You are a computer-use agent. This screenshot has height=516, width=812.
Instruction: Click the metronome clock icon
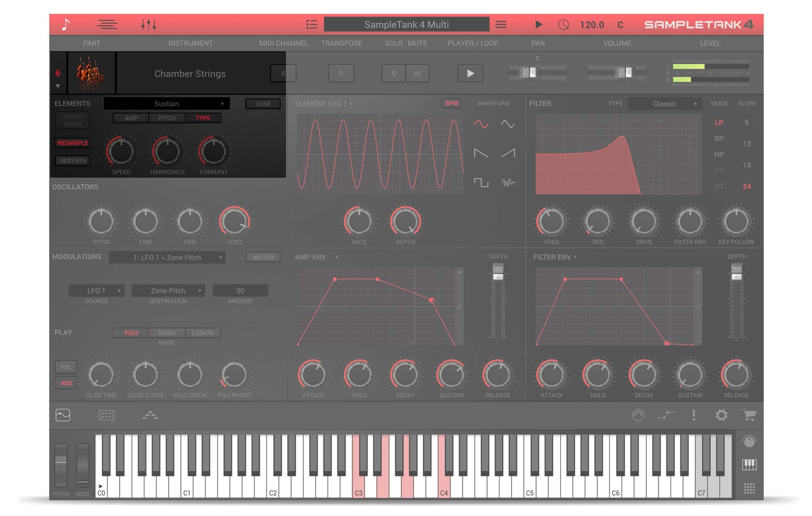pyautogui.click(x=564, y=24)
